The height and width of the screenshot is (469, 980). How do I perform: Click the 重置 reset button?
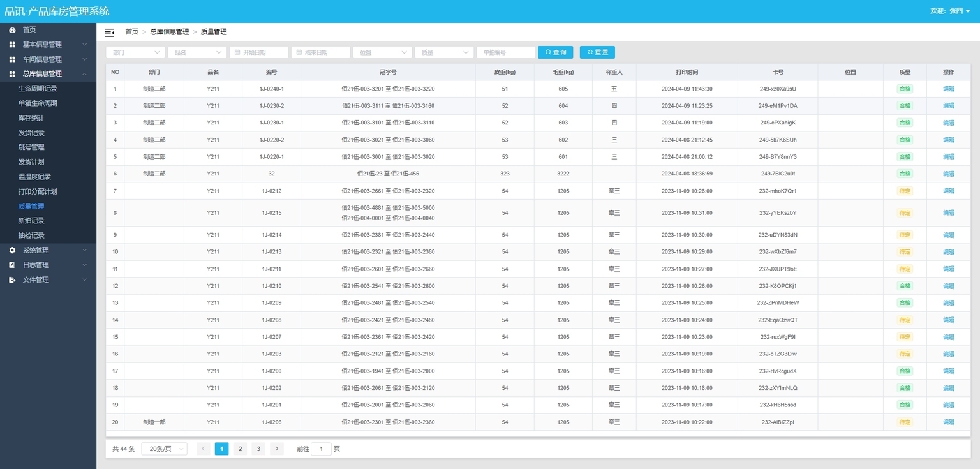[597, 52]
